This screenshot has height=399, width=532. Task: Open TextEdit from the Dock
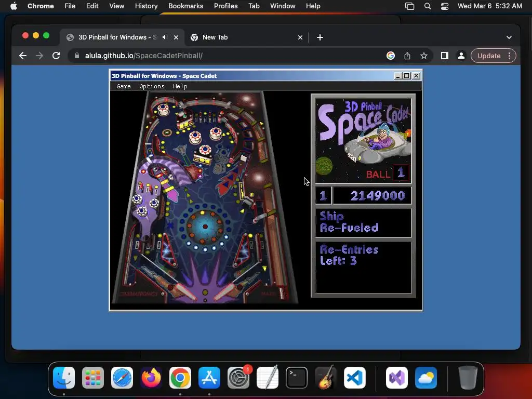point(268,378)
